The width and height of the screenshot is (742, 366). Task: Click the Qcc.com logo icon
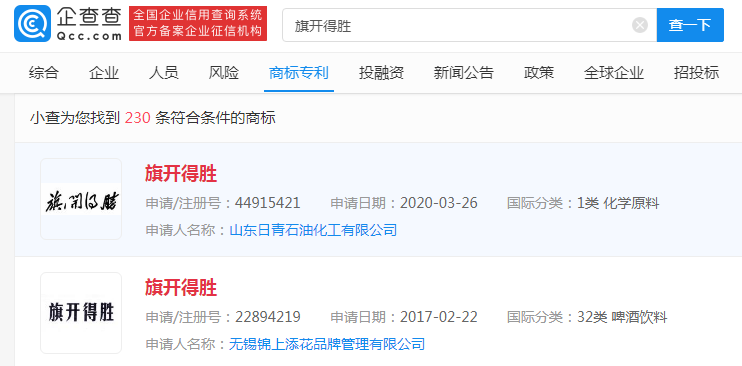[32, 24]
